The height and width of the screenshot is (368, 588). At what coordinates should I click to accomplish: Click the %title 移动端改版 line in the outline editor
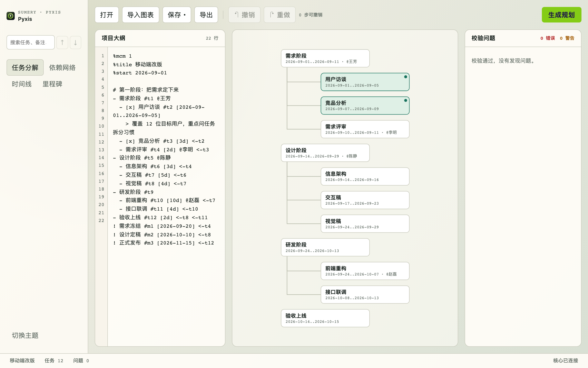[x=138, y=64]
